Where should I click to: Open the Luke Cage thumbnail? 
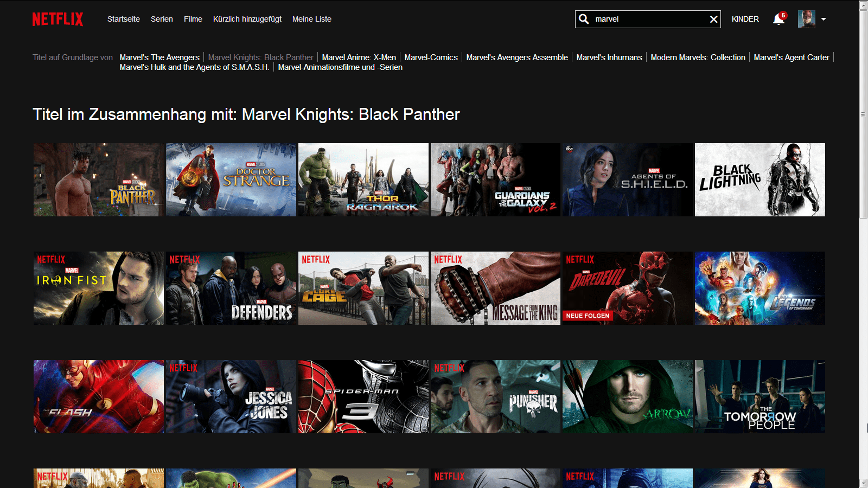[363, 288]
